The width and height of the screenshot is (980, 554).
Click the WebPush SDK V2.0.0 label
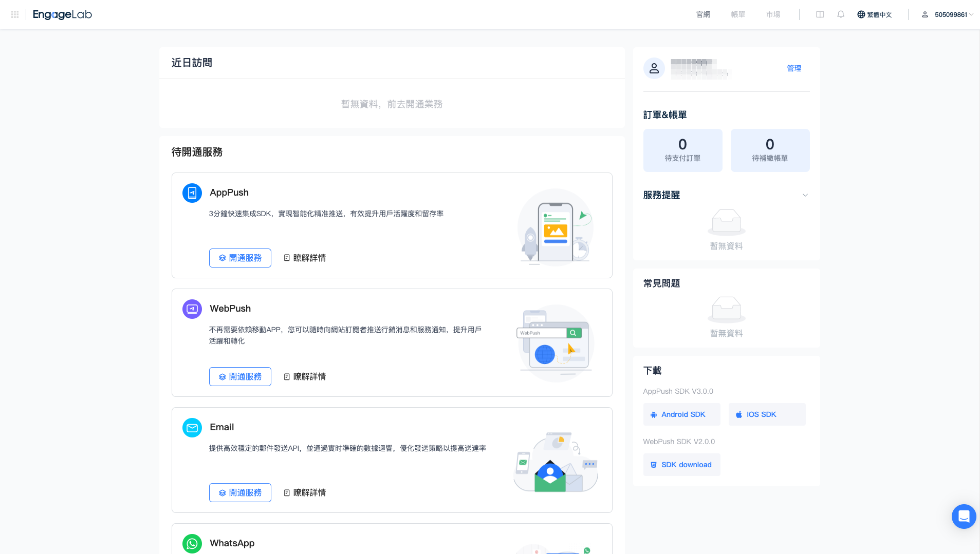click(679, 442)
